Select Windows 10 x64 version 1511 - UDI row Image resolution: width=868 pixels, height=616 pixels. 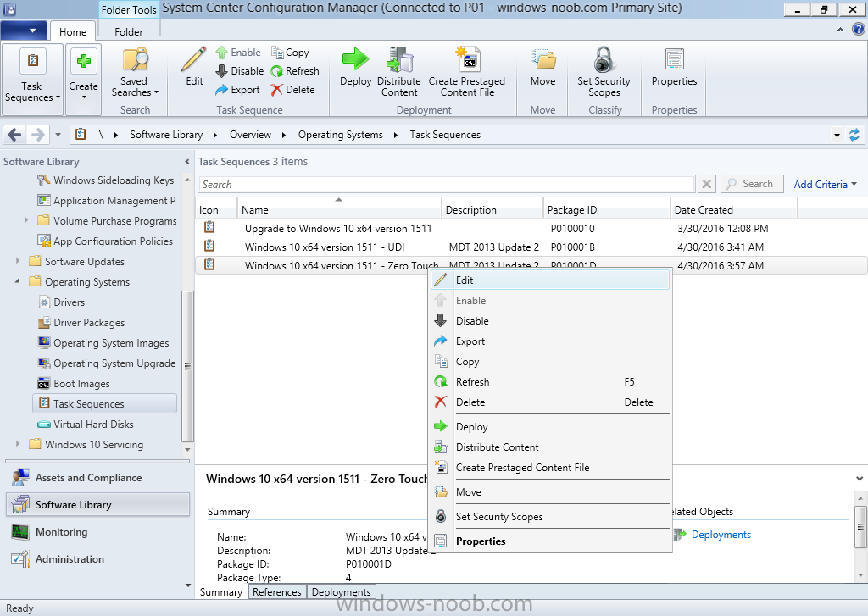[x=531, y=247]
